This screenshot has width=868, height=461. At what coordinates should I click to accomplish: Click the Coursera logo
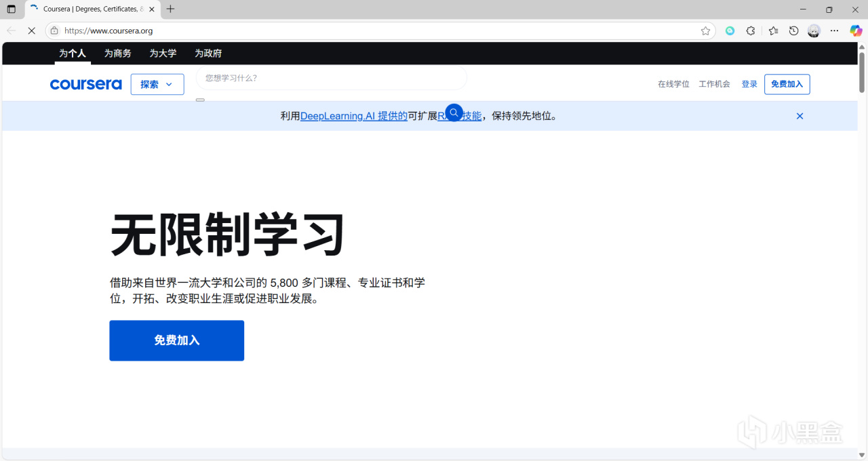[86, 84]
